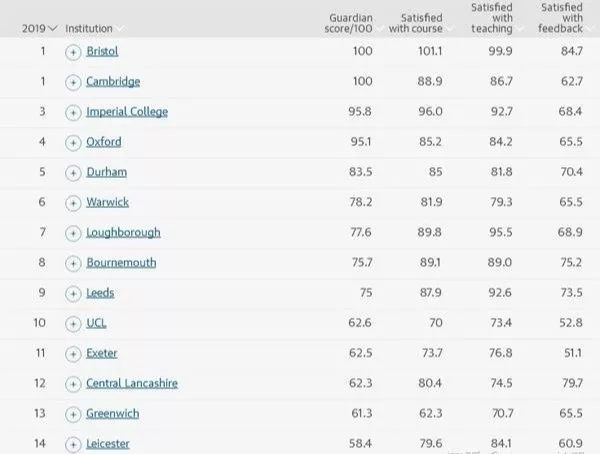Open the Leicester institution link
Screen dimensions: 600x454
coord(108,444)
